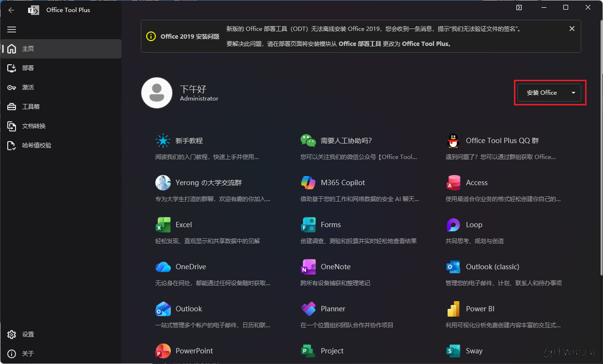
Task: Open the M365 Copilot icon
Action: (x=308, y=183)
